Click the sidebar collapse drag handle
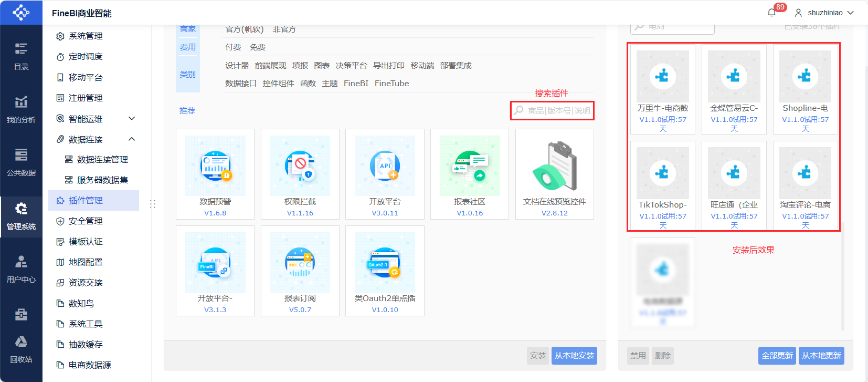868x382 pixels. coord(153,203)
